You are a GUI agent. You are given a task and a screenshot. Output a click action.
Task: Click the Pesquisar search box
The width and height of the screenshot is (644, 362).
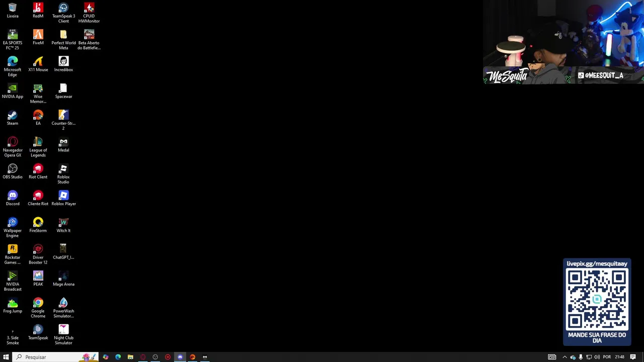tap(55, 357)
